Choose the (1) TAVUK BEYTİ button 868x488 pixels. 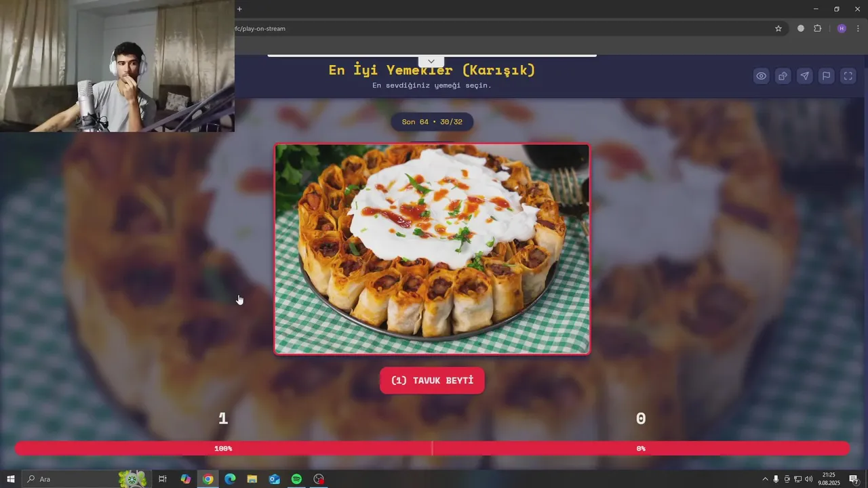tap(432, 380)
